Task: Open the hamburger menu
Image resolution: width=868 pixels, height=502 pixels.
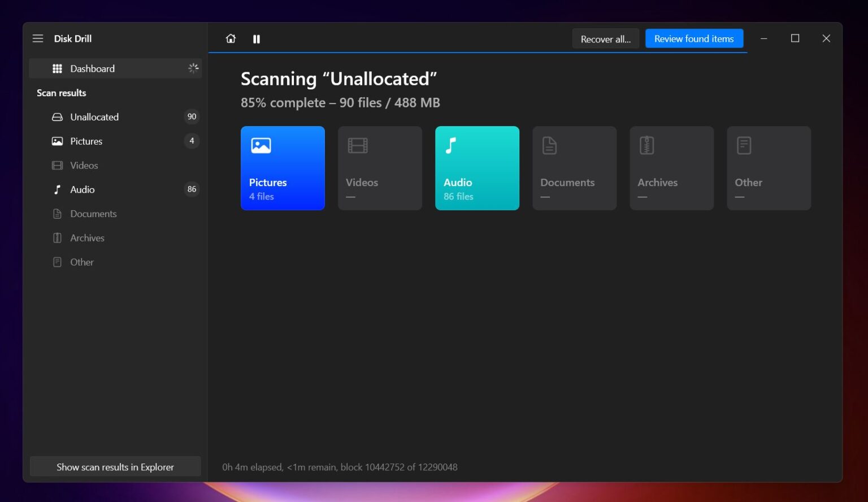Action: tap(38, 38)
